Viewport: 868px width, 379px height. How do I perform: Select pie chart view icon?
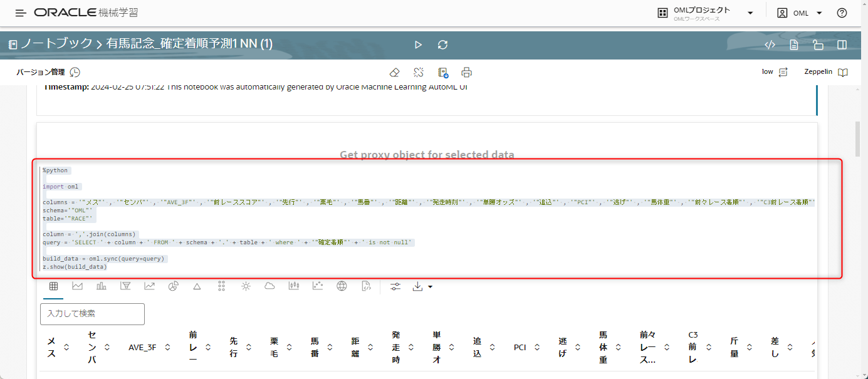174,286
